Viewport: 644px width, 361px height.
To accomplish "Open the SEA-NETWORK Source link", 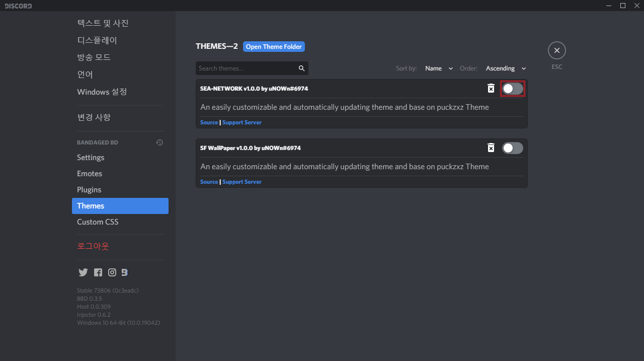I will (x=209, y=122).
